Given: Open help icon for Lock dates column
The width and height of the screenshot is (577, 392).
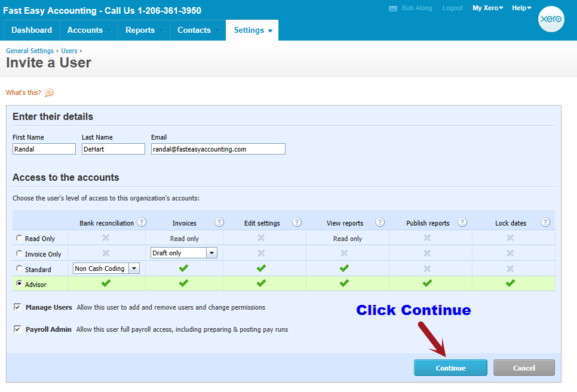Looking at the screenshot, I should (545, 222).
